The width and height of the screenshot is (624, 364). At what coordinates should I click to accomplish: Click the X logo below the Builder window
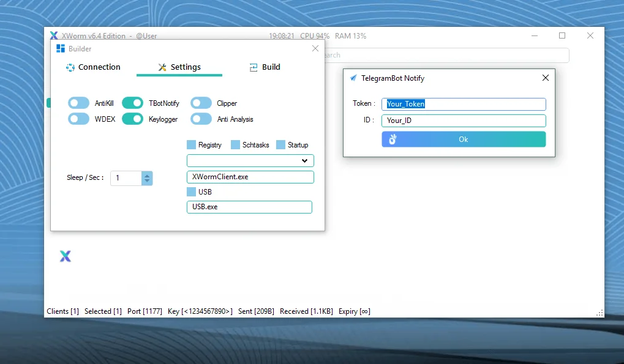(x=66, y=256)
